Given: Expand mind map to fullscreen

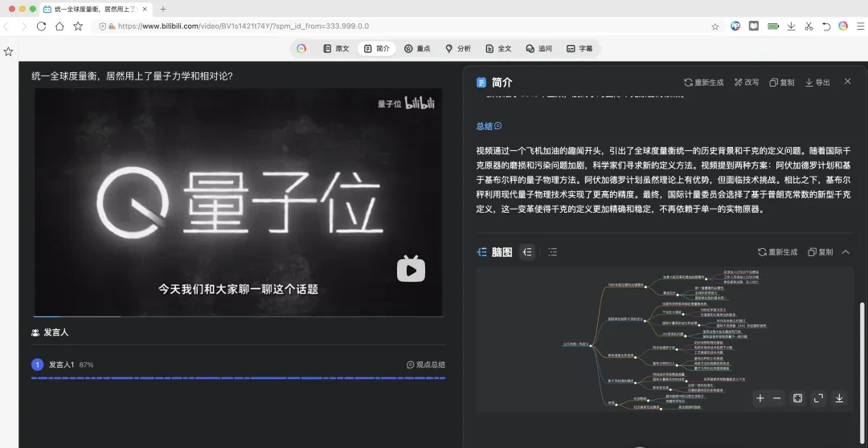Looking at the screenshot, I should (818, 398).
